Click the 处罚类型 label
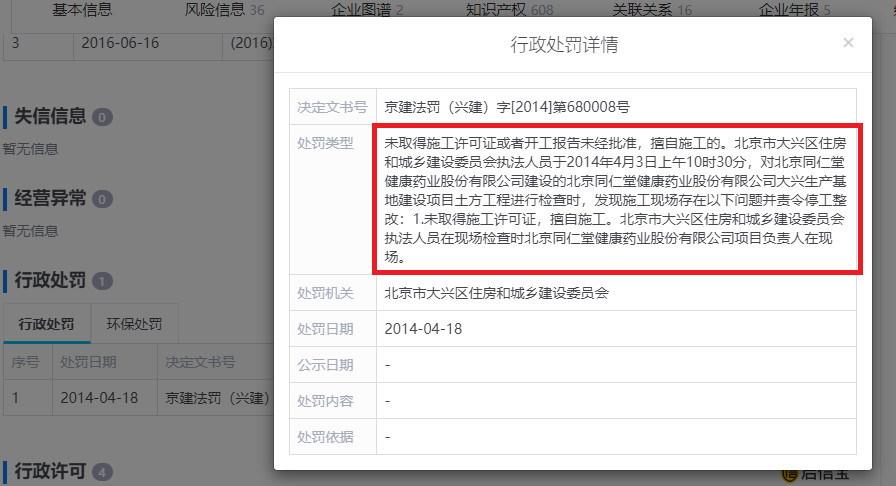This screenshot has height=486, width=896. point(325,143)
